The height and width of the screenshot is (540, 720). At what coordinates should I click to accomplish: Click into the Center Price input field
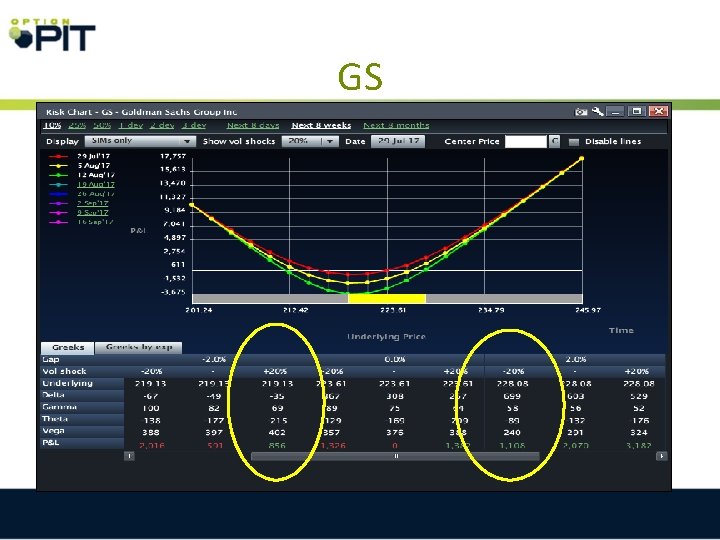[526, 141]
